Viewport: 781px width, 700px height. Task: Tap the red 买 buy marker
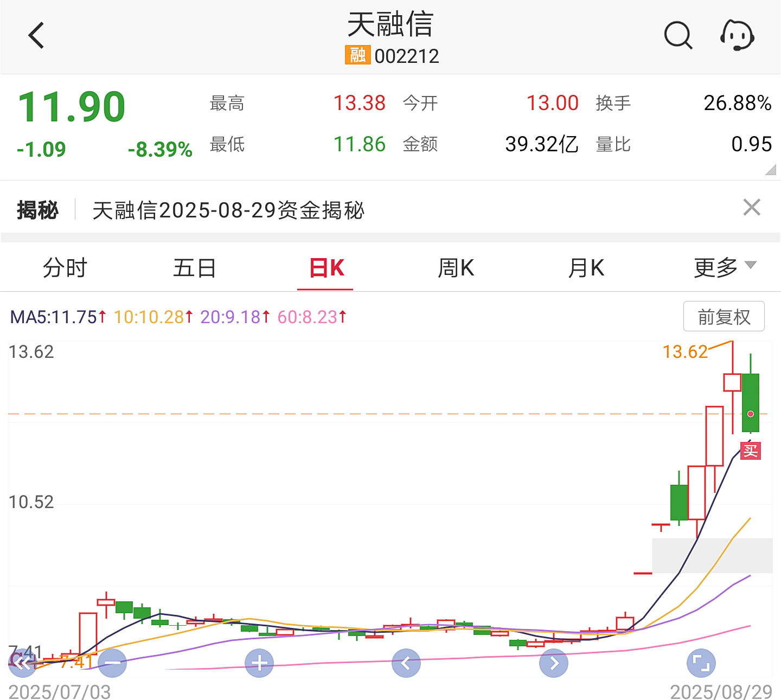[x=751, y=451]
